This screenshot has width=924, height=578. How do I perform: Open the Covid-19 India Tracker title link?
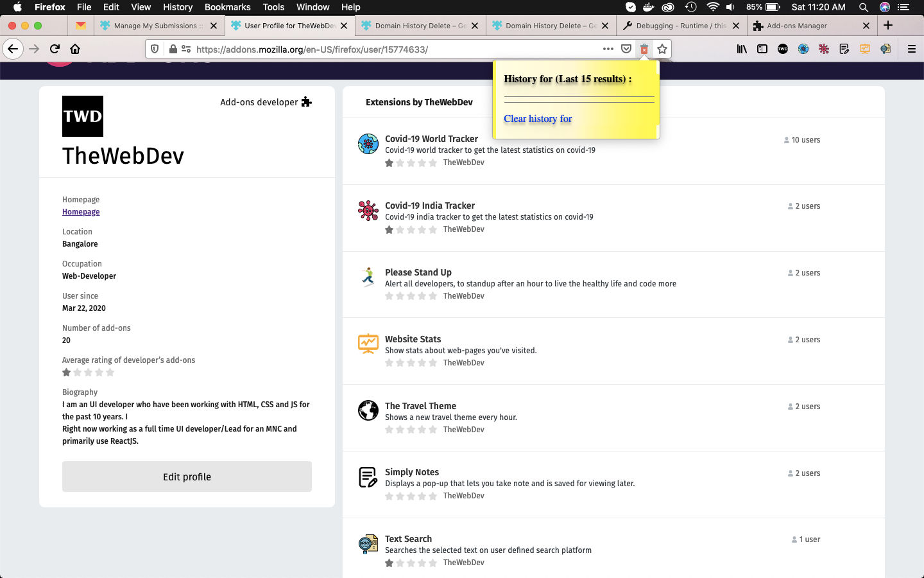430,206
